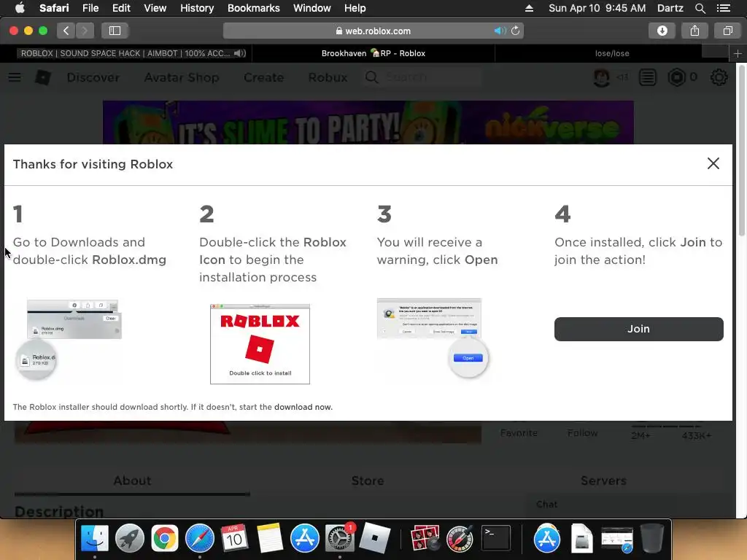This screenshot has width=747, height=560.
Task: Open Finder from the Dock
Action: point(94,539)
